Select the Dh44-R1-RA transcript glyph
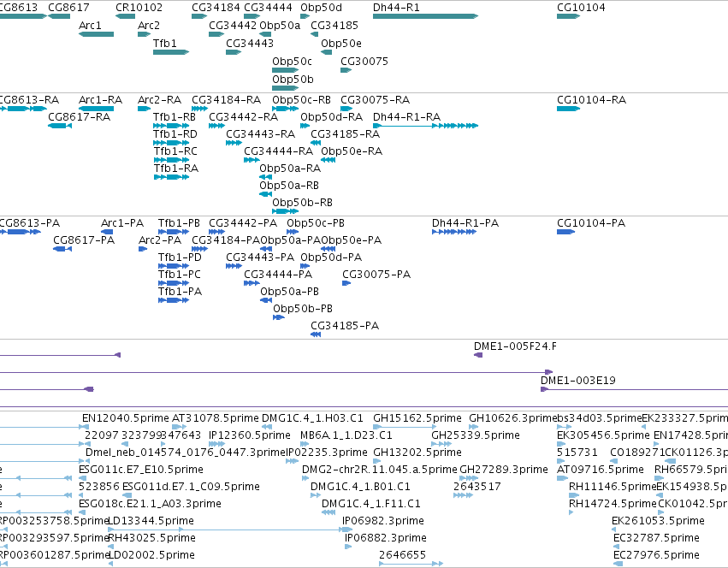Screen dimensions: 728x568 425,126
